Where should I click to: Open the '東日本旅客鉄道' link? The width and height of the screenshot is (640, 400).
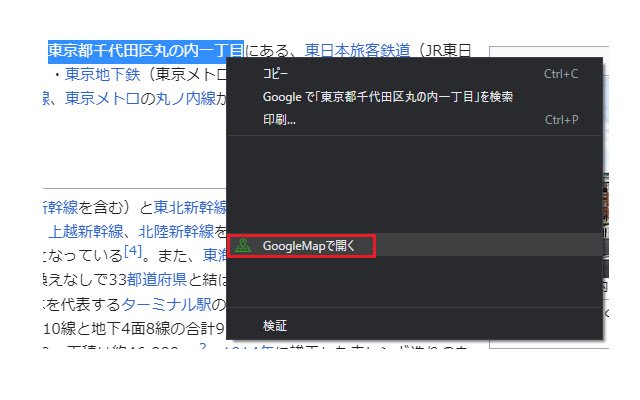[357, 51]
